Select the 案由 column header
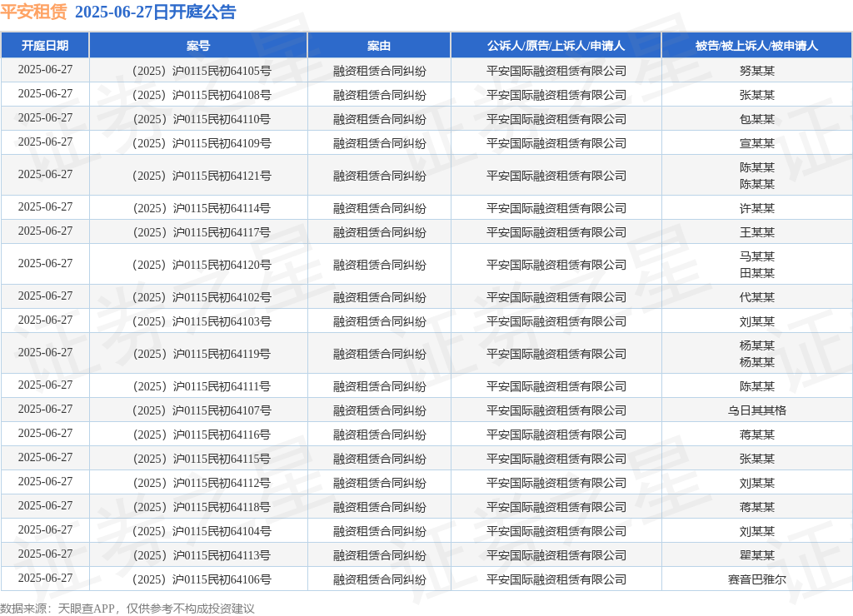The width and height of the screenshot is (853, 616). click(x=379, y=46)
